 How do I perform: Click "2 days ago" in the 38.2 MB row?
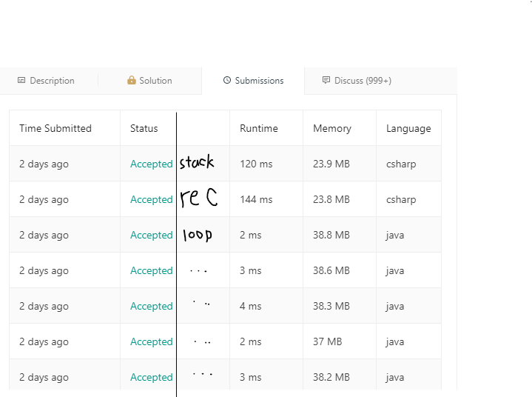click(x=44, y=377)
